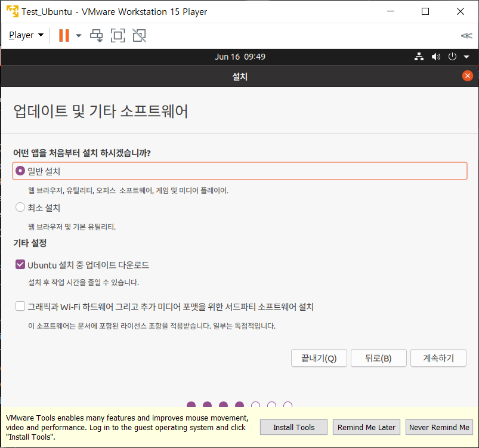Click the 어떤 앱을 처음부터 설치 하시겠습니까? label
This screenshot has width=479, height=448.
click(x=82, y=153)
